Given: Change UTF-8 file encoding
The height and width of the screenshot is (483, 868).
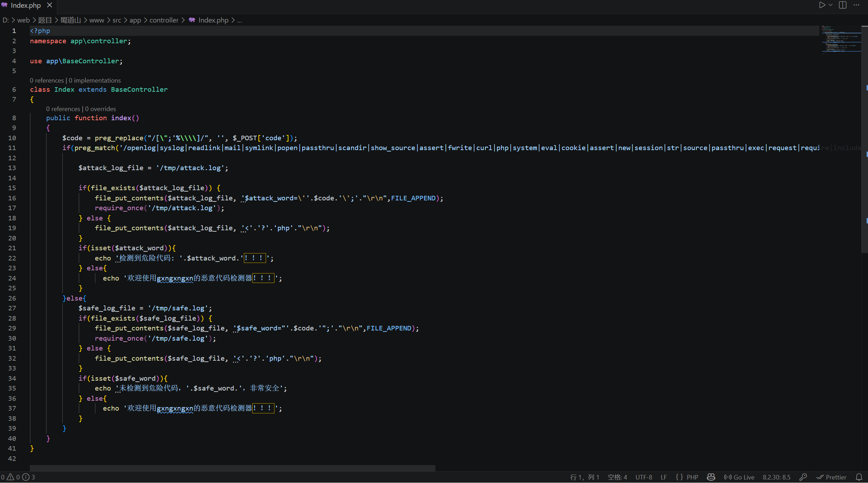Looking at the screenshot, I should [x=643, y=477].
